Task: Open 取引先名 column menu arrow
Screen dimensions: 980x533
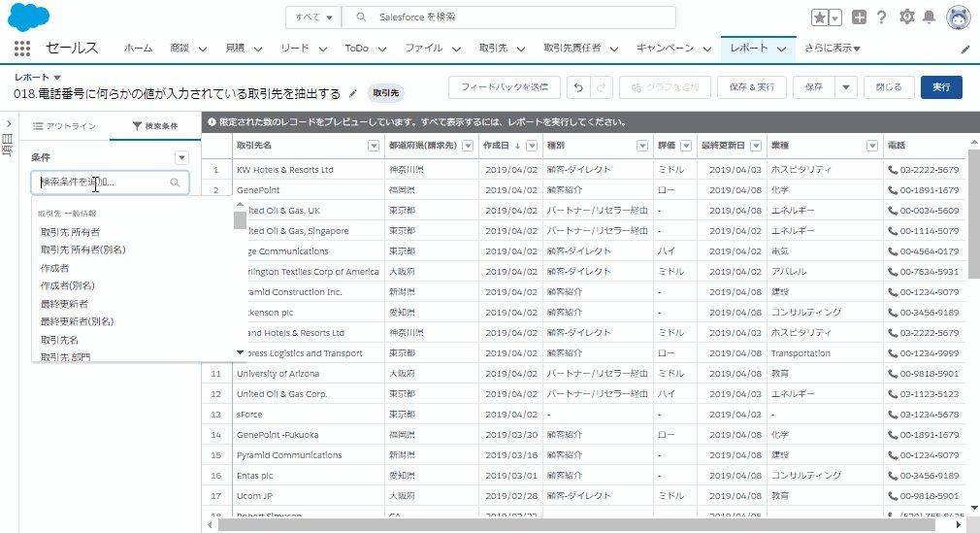Action: coord(374,146)
